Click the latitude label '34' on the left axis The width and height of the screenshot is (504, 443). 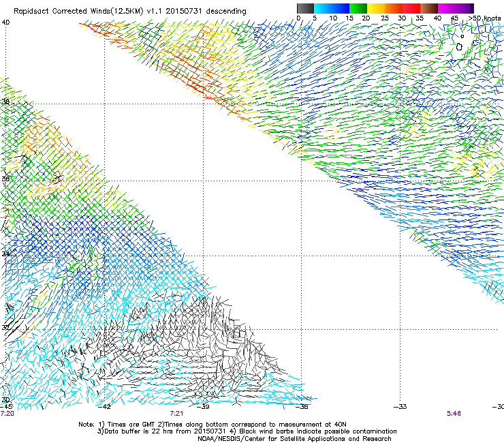pyautogui.click(x=5, y=254)
